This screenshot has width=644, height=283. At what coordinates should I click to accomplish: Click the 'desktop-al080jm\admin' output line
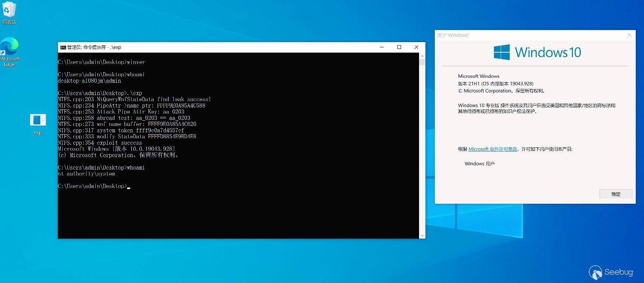click(90, 81)
